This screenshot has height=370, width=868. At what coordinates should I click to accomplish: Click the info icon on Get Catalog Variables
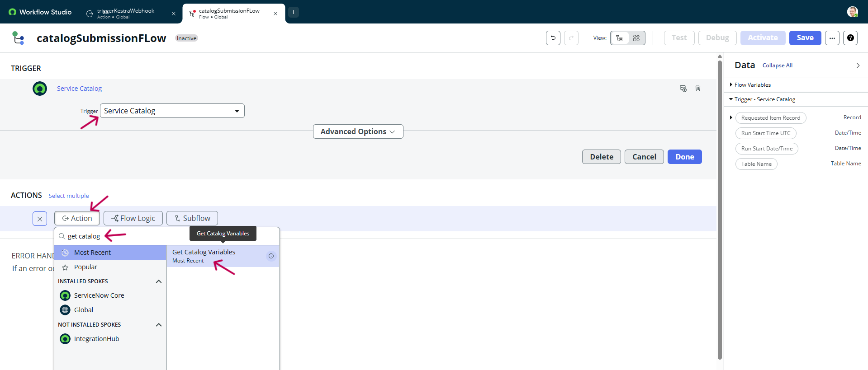271,256
